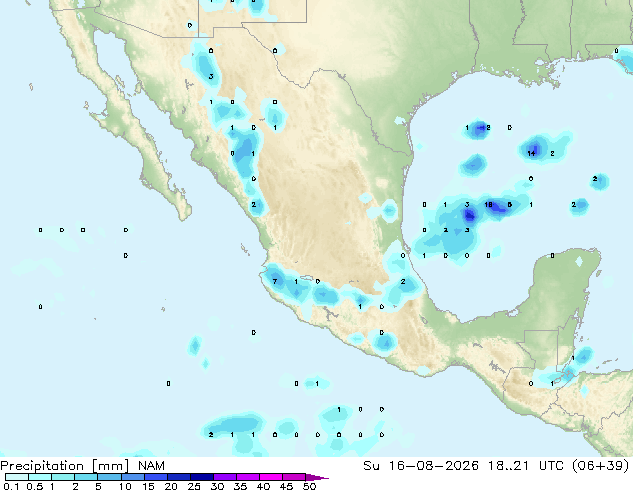Click the legend scale label '20'
The height and width of the screenshot is (490, 634).
171,486
